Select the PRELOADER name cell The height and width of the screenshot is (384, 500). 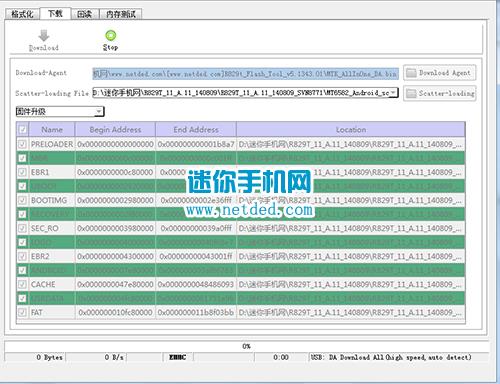[x=52, y=144]
